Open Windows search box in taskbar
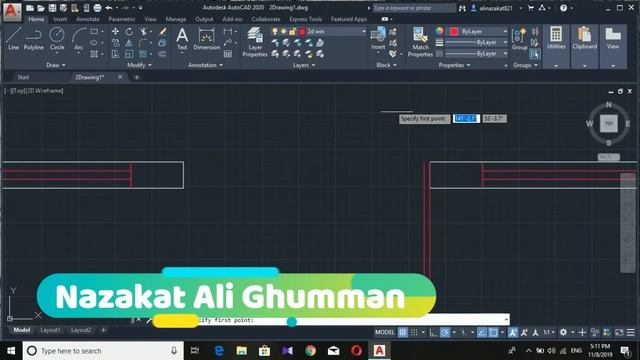The image size is (640, 360). pyautogui.click(x=103, y=351)
